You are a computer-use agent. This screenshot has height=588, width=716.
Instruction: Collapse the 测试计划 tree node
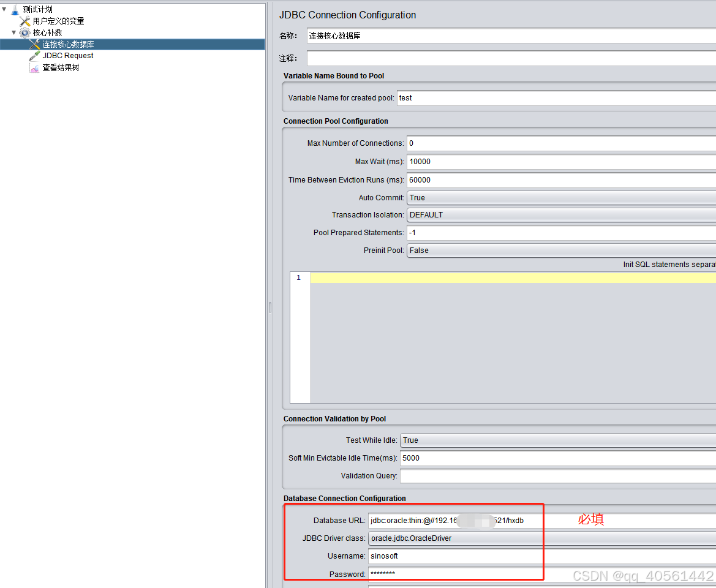[4, 9]
